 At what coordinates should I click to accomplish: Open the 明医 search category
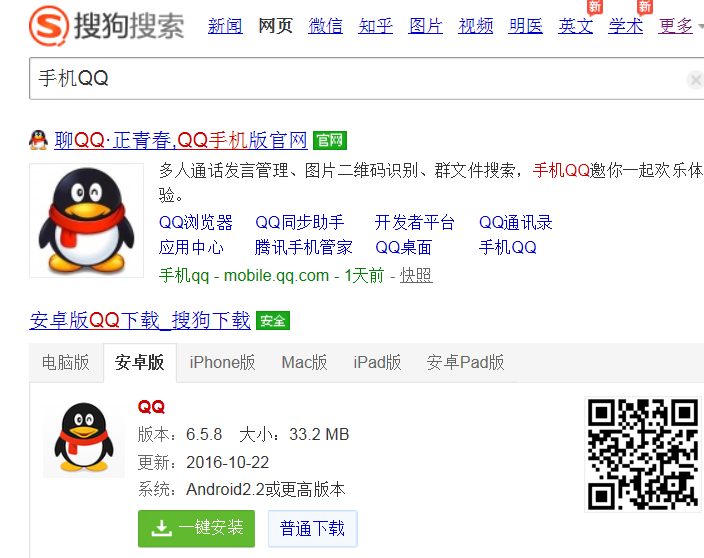tap(525, 26)
